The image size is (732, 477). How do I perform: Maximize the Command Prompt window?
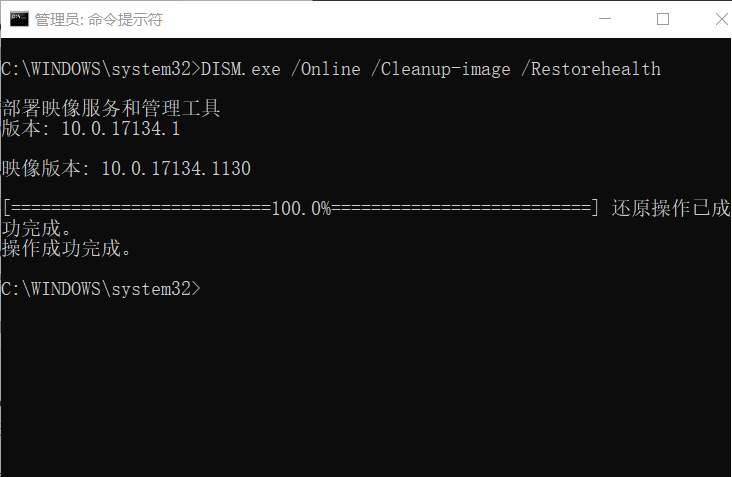pos(663,19)
